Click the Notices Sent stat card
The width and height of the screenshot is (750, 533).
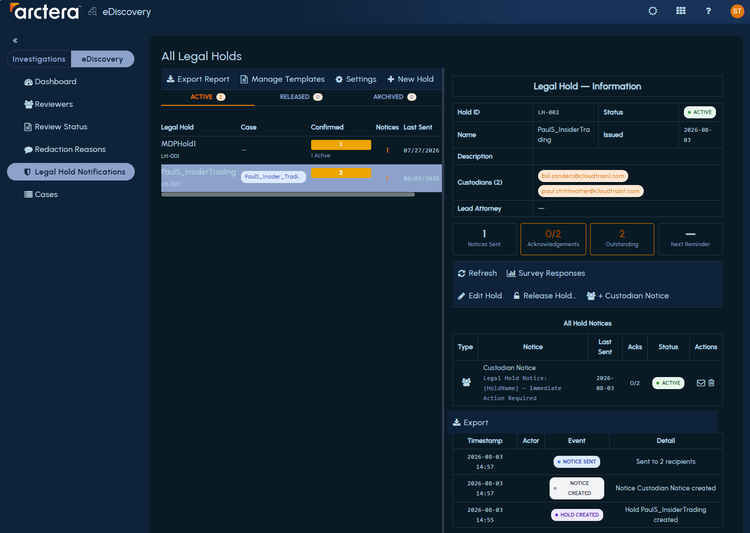click(484, 239)
